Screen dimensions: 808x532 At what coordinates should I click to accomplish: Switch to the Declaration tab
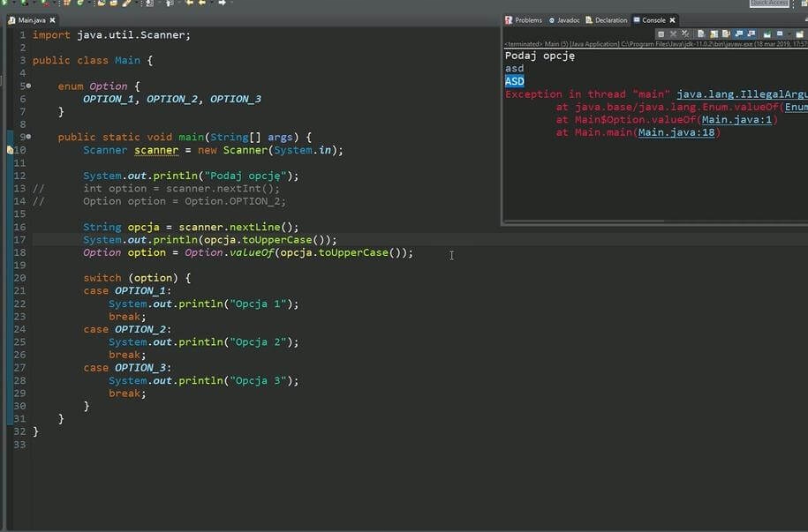click(x=609, y=19)
